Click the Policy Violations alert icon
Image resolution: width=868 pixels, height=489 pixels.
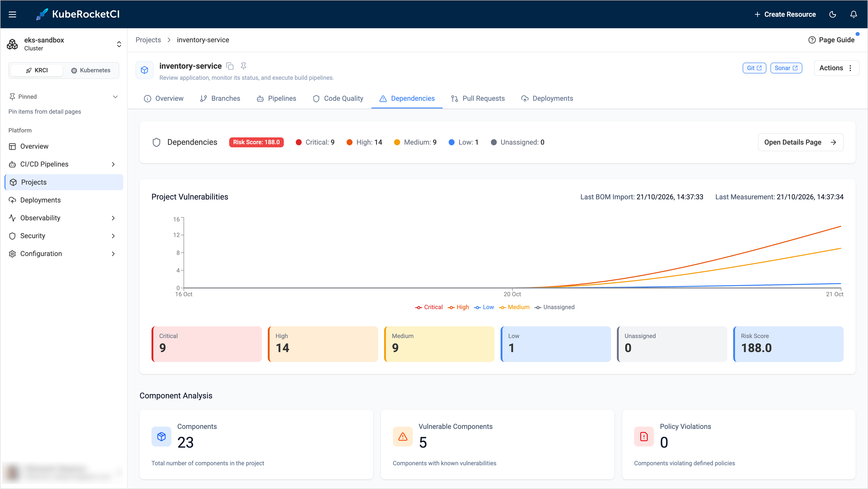click(x=644, y=436)
